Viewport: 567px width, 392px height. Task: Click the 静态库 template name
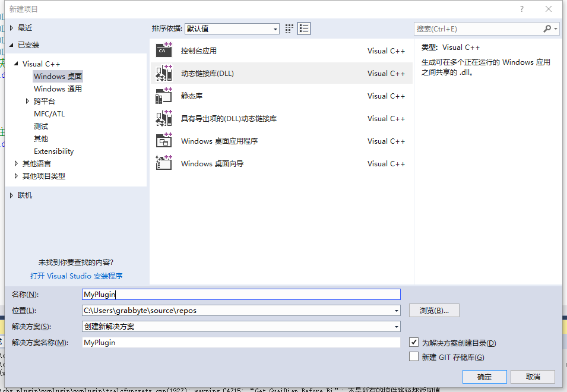pos(192,96)
